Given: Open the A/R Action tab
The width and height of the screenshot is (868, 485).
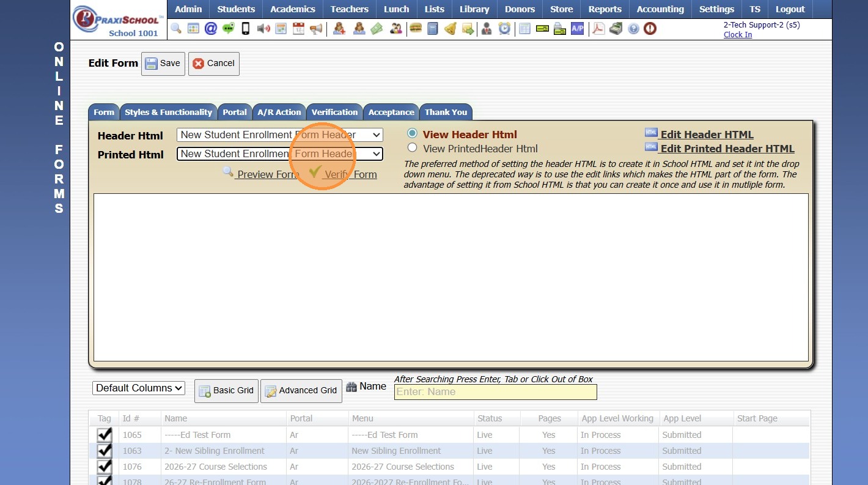Looking at the screenshot, I should 279,112.
